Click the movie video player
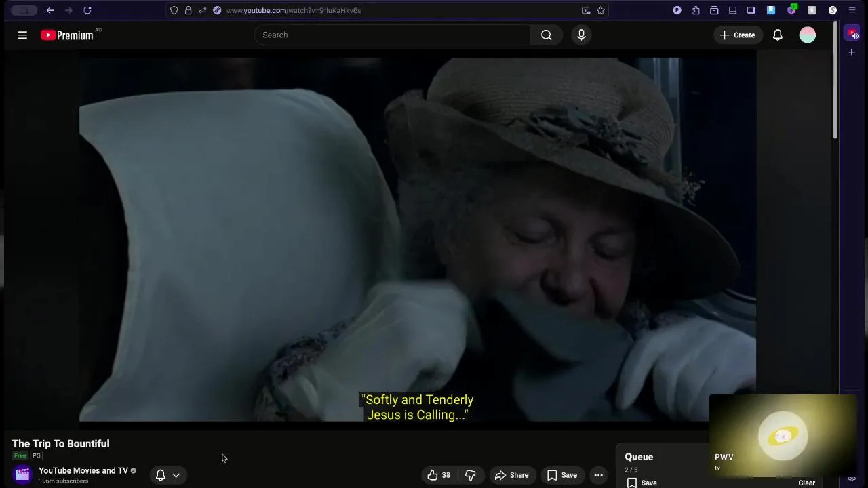This screenshot has height=488, width=868. 418,239
